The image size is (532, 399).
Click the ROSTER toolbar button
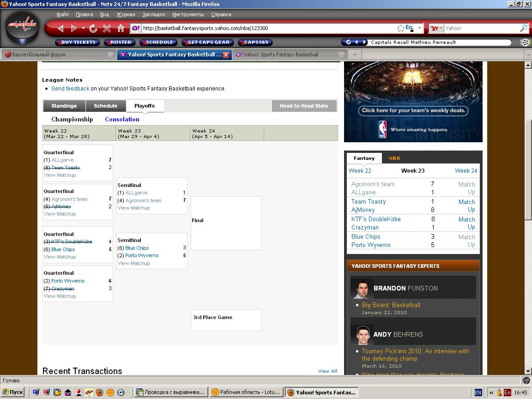tap(120, 42)
